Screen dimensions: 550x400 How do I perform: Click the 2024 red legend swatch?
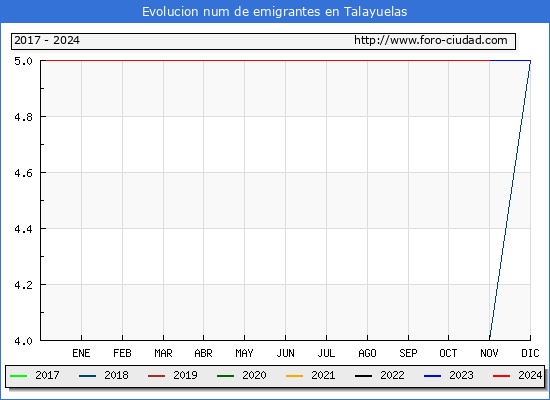coord(501,376)
